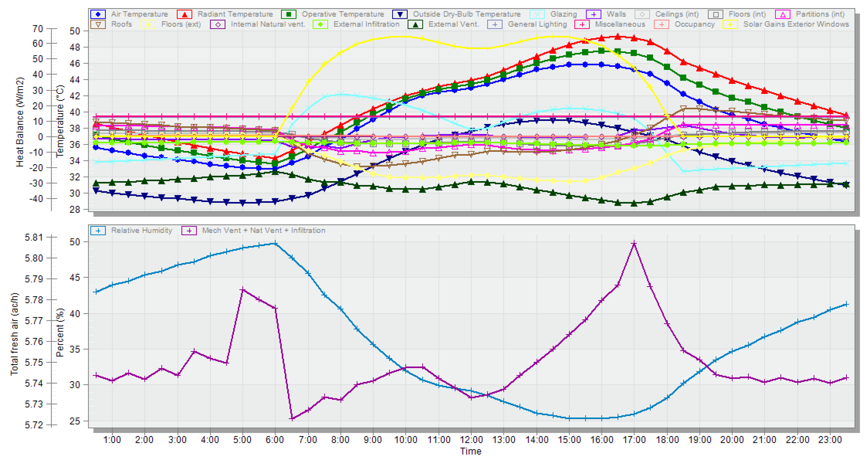Click the 17:00 fresh air peak point
The width and height of the screenshot is (868, 460).
pyautogui.click(x=634, y=244)
